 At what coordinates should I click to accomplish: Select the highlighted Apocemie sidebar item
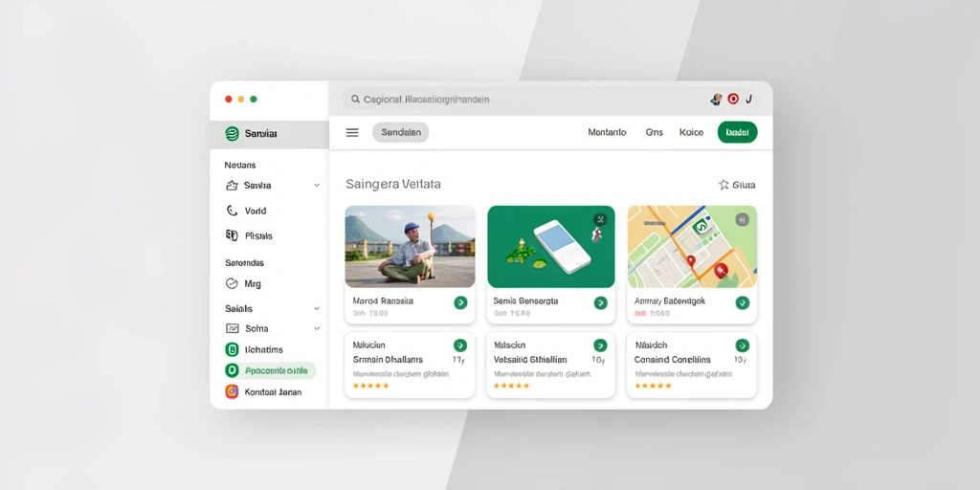[270, 370]
